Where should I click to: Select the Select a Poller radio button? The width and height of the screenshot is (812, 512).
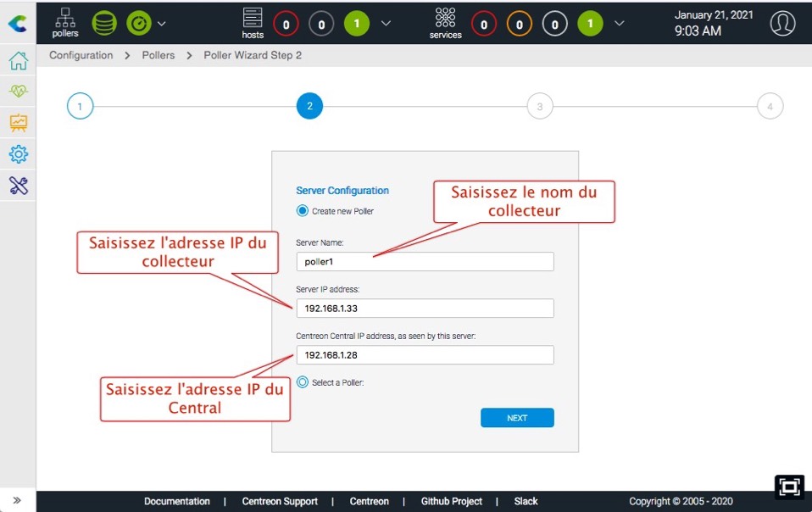tap(303, 382)
